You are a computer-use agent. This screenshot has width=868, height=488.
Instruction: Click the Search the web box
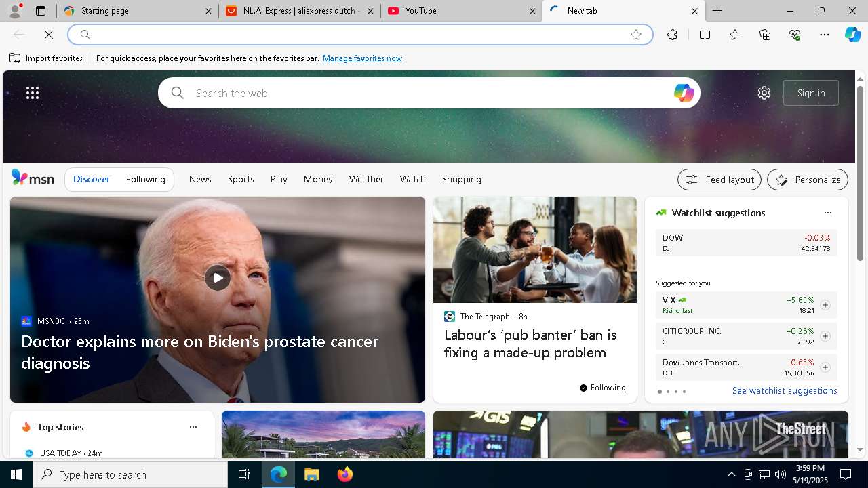click(429, 93)
